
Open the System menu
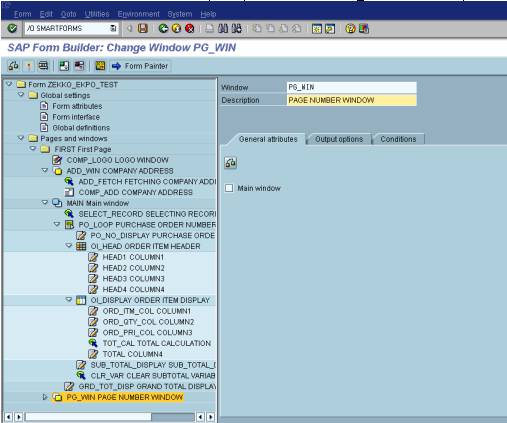180,14
